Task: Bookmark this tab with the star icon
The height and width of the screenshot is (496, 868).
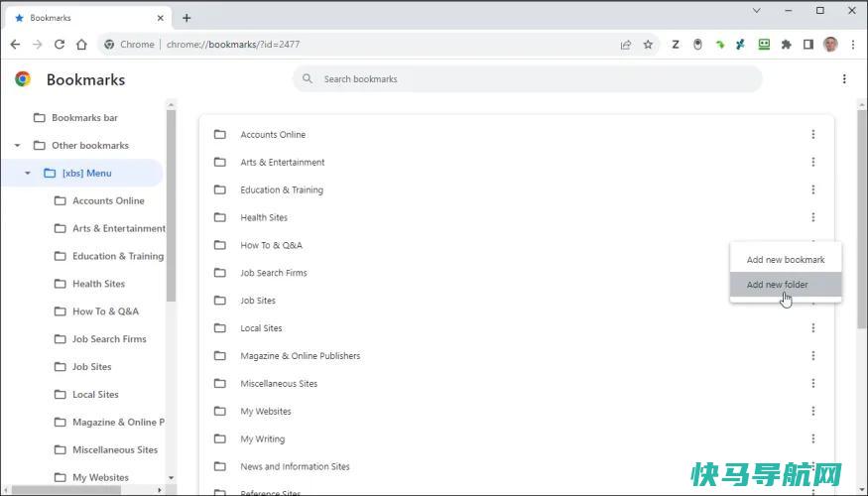Action: [648, 45]
